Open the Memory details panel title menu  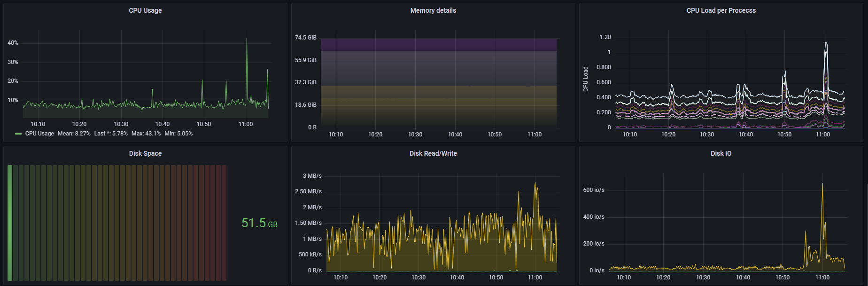[x=433, y=10]
